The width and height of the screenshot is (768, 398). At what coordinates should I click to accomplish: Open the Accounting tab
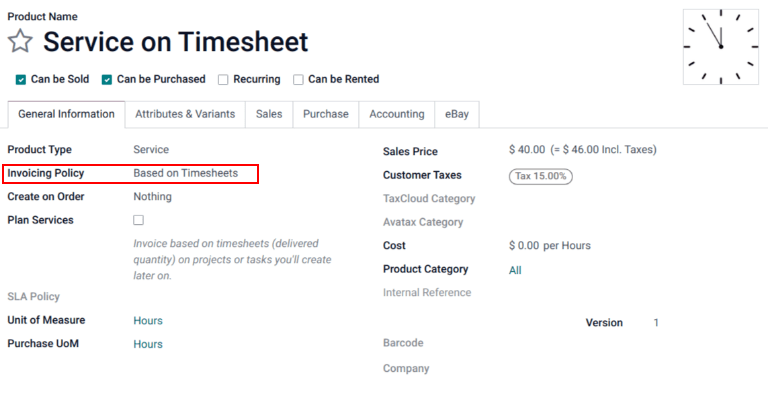pos(397,114)
